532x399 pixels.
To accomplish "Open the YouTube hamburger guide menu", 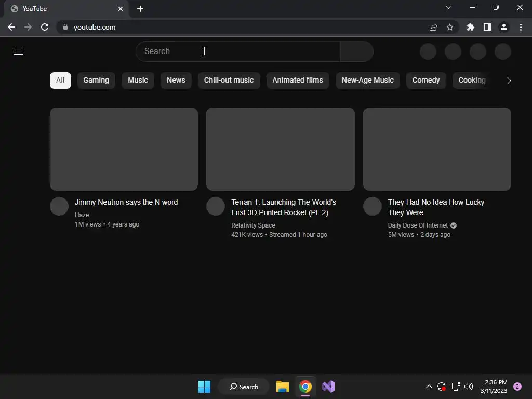I will pos(19,51).
